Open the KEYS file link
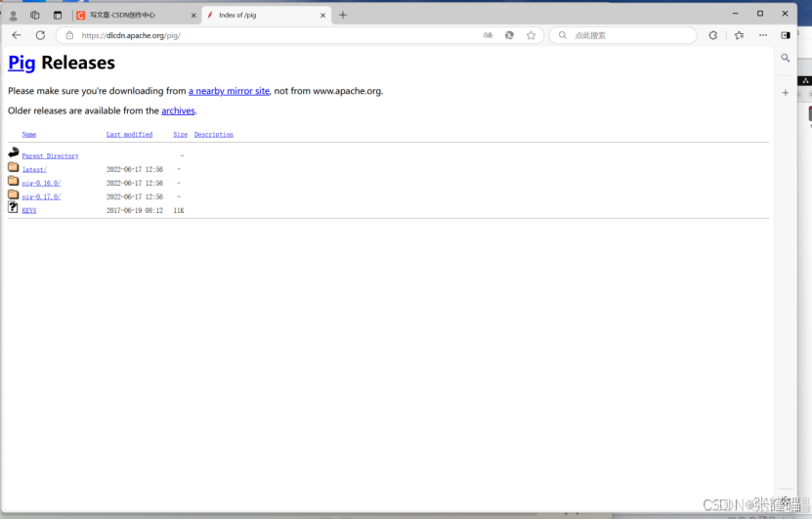 coord(29,210)
